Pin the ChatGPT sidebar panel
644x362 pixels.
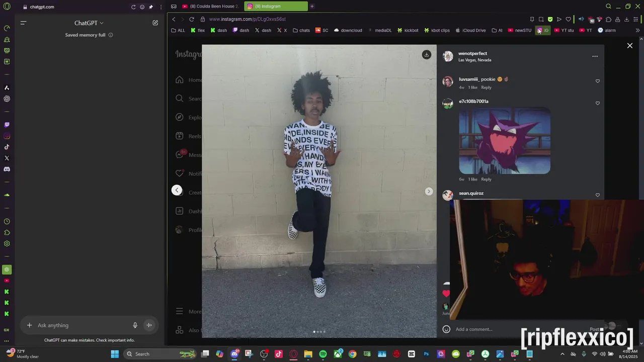tap(151, 7)
